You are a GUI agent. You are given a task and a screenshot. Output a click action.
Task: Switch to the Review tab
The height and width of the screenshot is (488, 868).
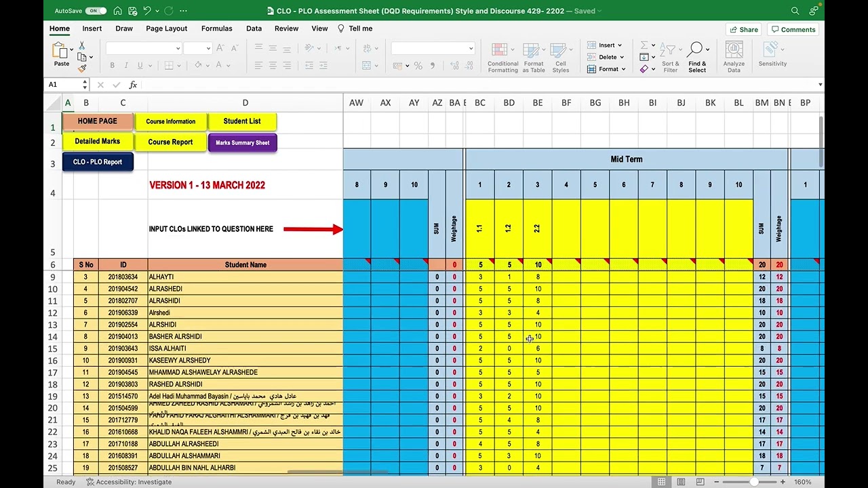[x=286, y=28]
